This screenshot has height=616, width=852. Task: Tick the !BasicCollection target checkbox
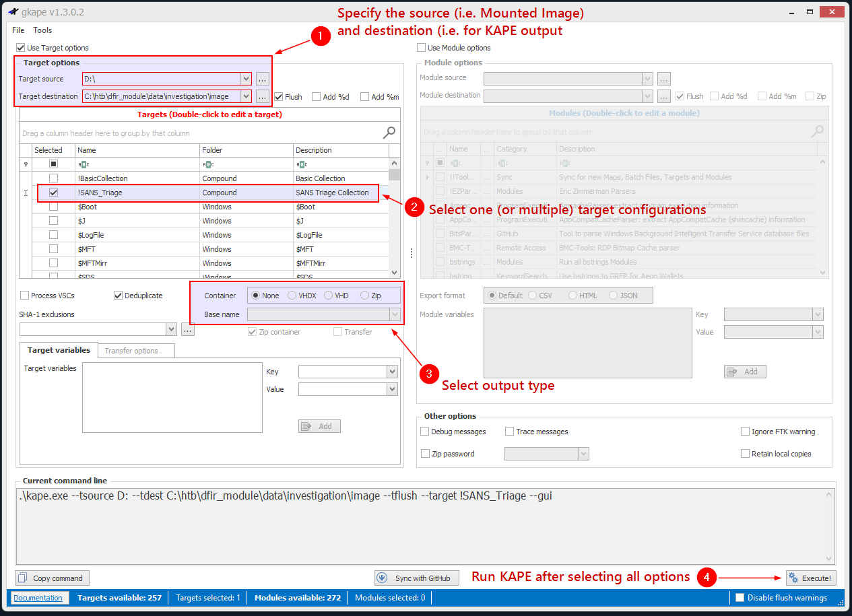click(53, 178)
